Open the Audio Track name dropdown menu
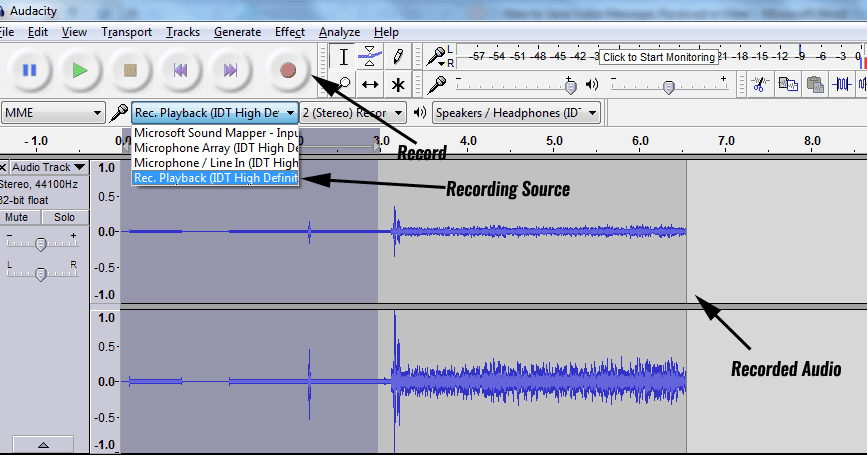867x455 pixels. click(49, 167)
